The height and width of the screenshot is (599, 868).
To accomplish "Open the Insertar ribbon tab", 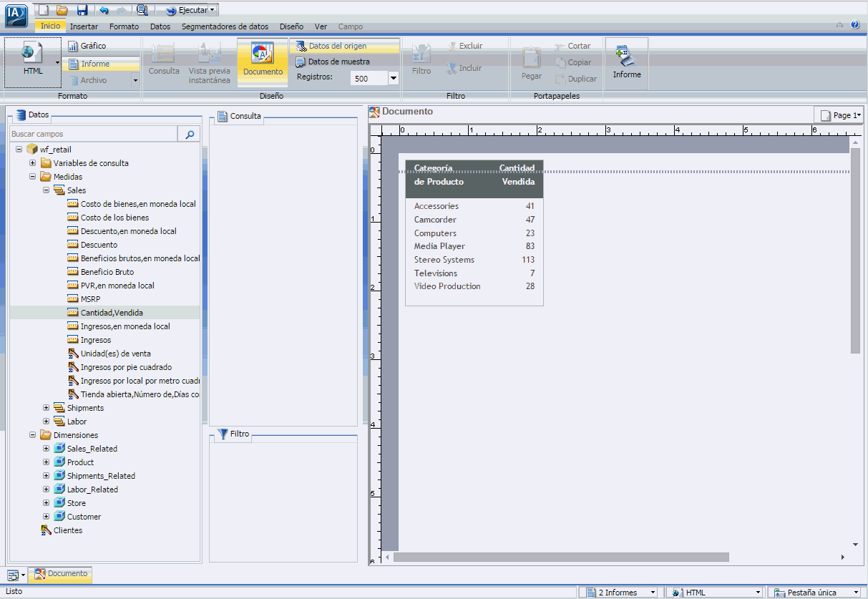I will tap(84, 26).
